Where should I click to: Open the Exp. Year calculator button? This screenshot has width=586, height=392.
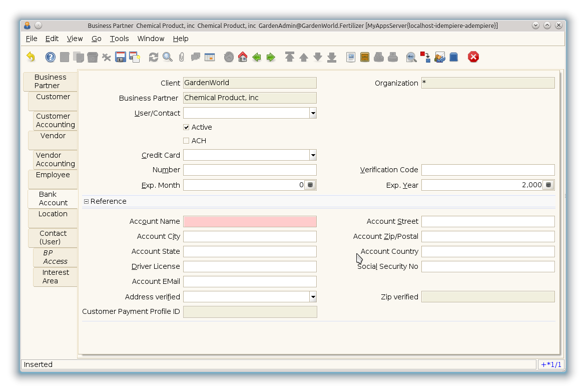548,185
